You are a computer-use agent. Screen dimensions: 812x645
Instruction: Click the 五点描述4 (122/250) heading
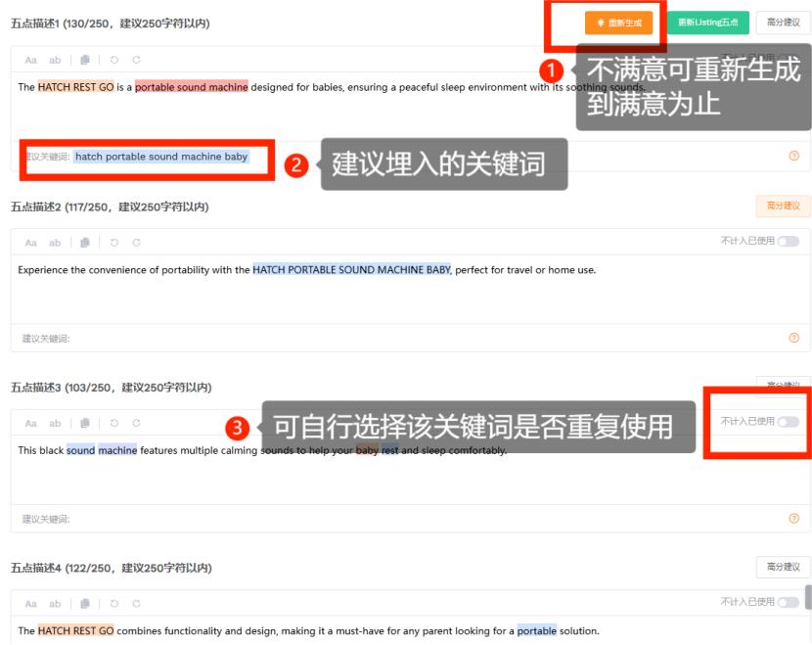(111, 568)
